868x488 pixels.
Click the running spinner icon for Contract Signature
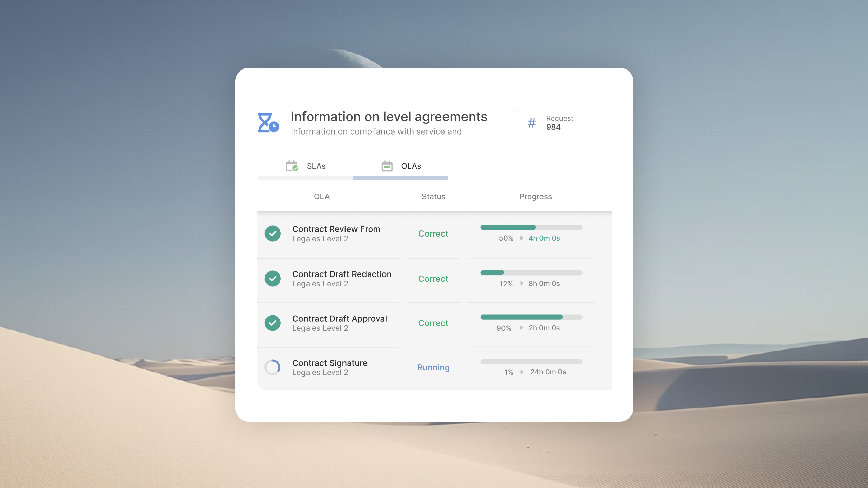click(273, 367)
